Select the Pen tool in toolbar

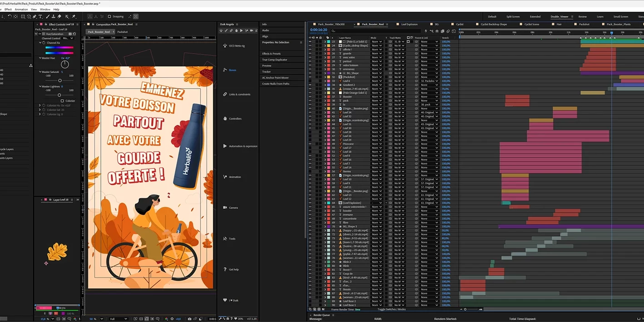click(34, 16)
